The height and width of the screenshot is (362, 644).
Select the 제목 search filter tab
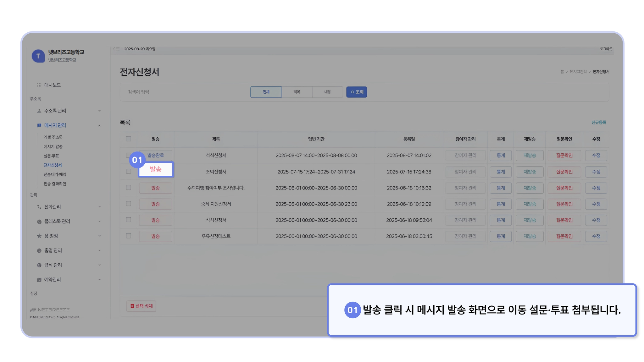297,92
